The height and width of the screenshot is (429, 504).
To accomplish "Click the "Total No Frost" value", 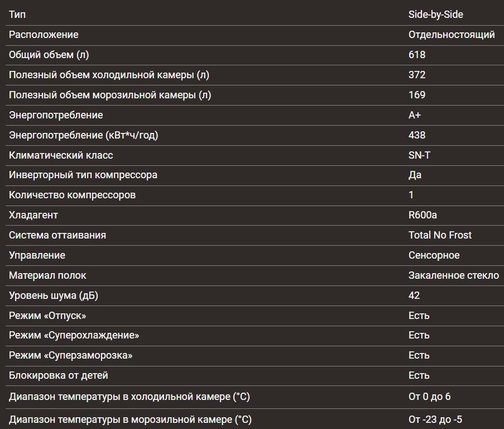I will pos(440,235).
